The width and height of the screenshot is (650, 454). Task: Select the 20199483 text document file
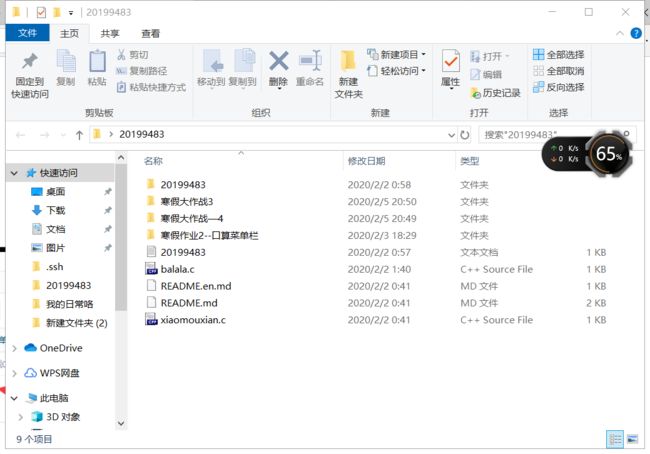183,252
